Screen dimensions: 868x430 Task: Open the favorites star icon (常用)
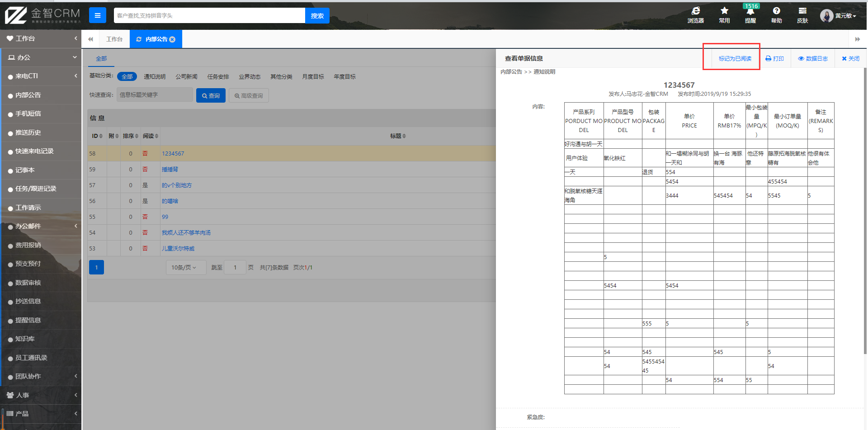[724, 15]
